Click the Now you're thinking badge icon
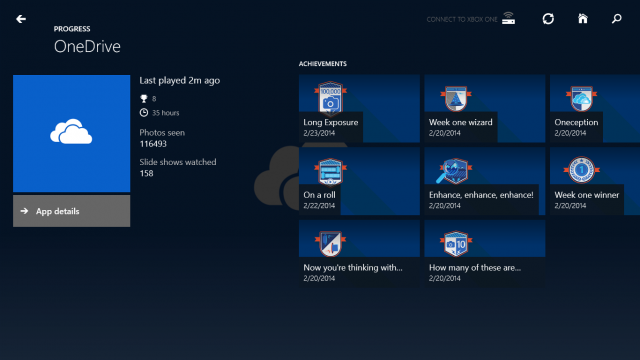This screenshot has height=360, width=640. (x=330, y=244)
